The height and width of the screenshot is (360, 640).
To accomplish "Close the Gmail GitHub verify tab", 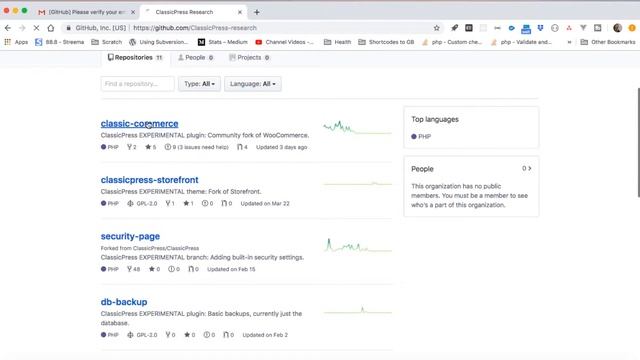I will click(133, 12).
